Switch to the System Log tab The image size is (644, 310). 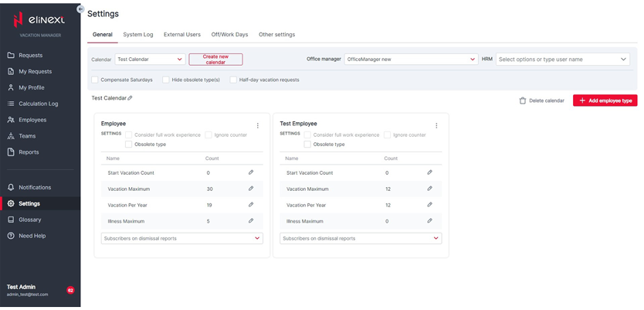point(138,35)
